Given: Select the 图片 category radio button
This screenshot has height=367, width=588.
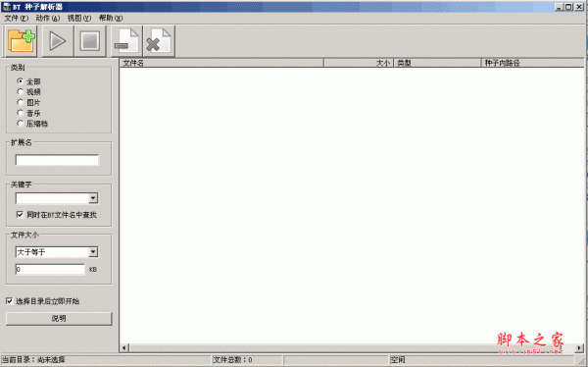Looking at the screenshot, I should click(21, 102).
